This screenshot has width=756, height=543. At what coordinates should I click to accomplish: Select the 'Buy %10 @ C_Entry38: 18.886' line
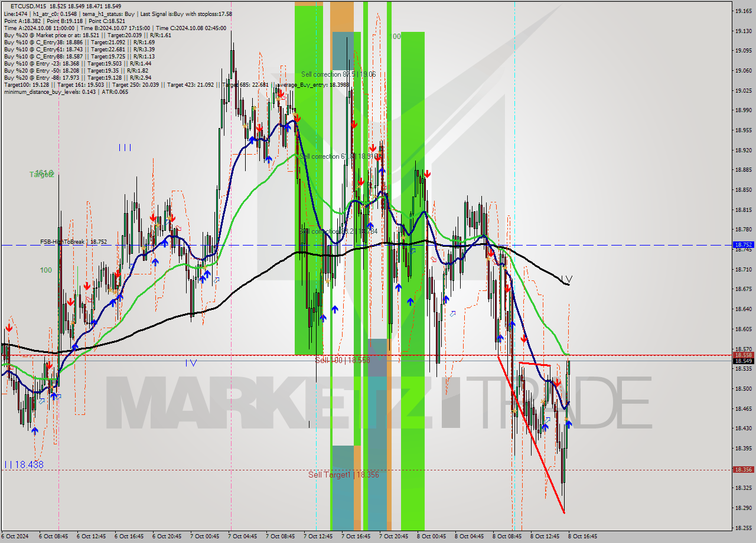[79, 42]
